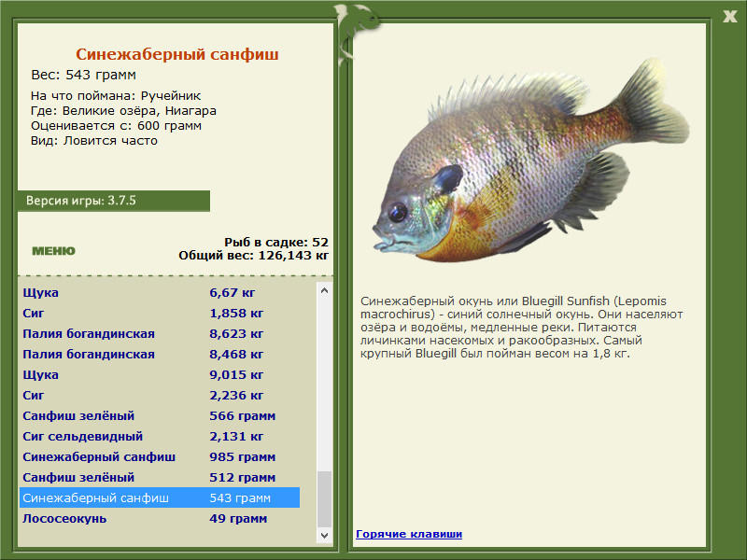Select Синежаберный санфиш 985 грамм row
747x560 pixels.
click(x=160, y=456)
